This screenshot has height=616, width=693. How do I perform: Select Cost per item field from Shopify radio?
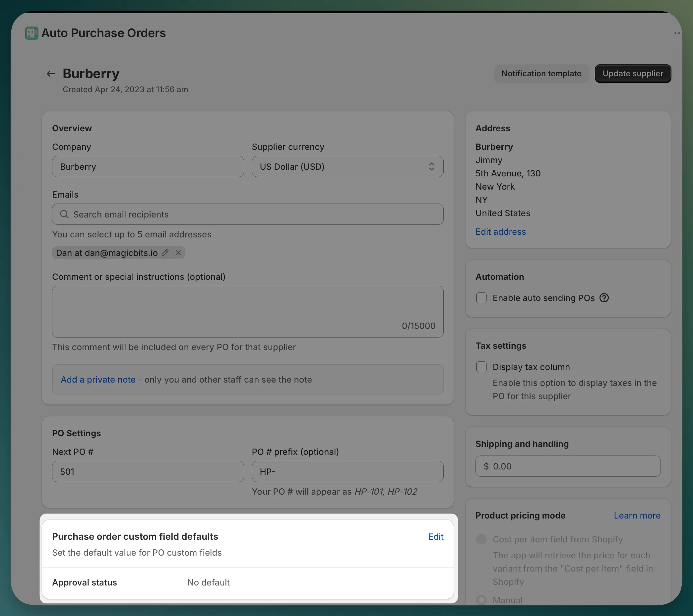[x=481, y=539]
